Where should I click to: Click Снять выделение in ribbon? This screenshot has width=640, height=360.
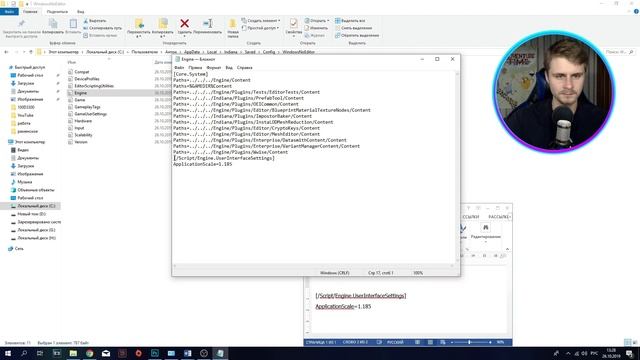(353, 28)
